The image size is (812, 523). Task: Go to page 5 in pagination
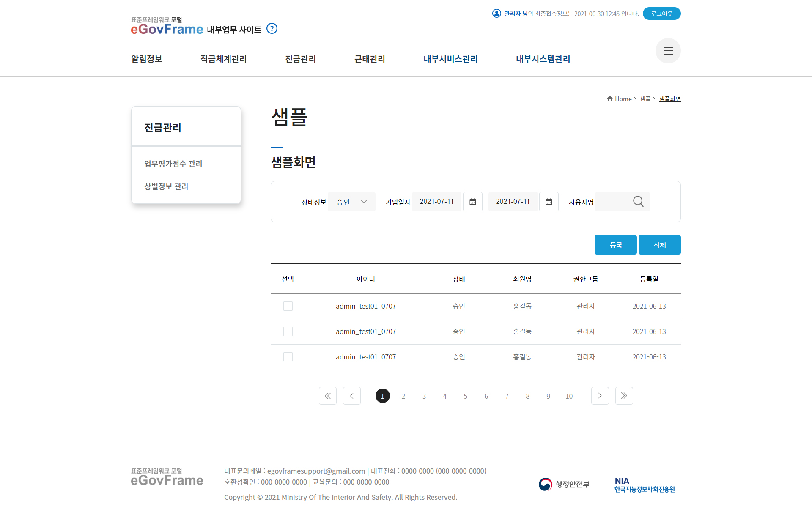click(x=465, y=396)
